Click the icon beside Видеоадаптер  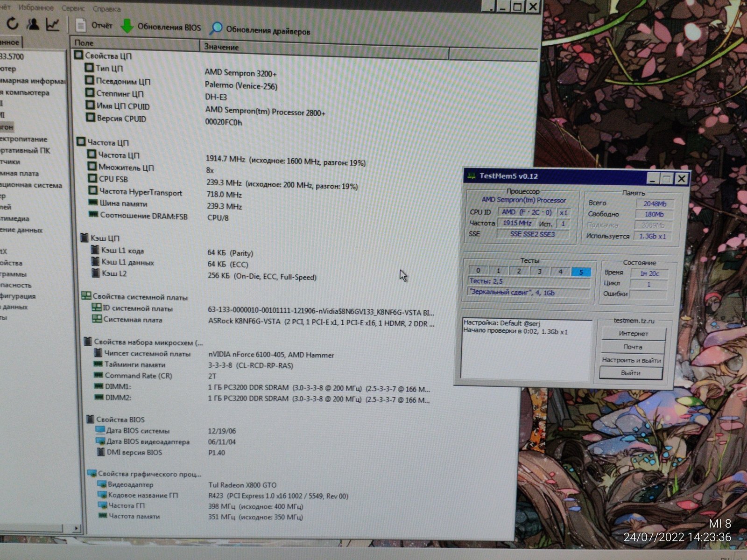102,484
